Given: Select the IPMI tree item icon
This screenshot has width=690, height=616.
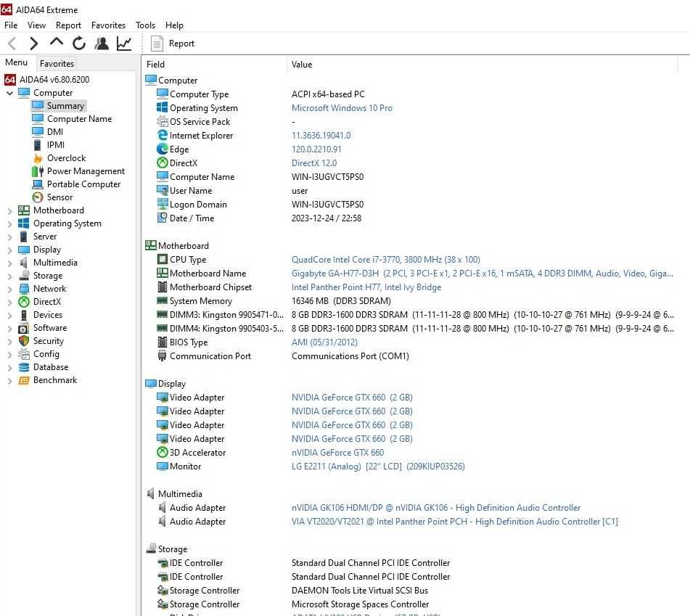Looking at the screenshot, I should click(38, 145).
